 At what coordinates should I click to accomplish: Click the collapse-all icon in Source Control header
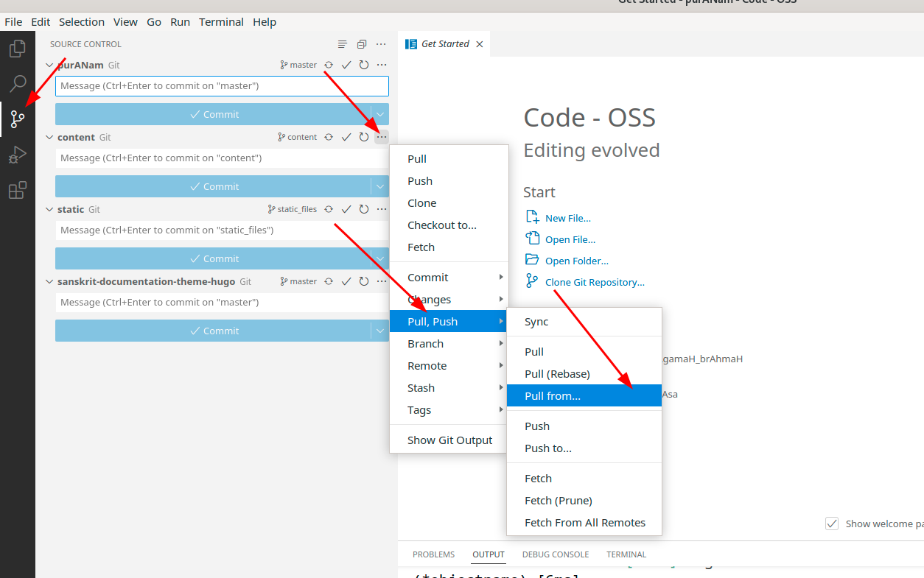(x=362, y=44)
